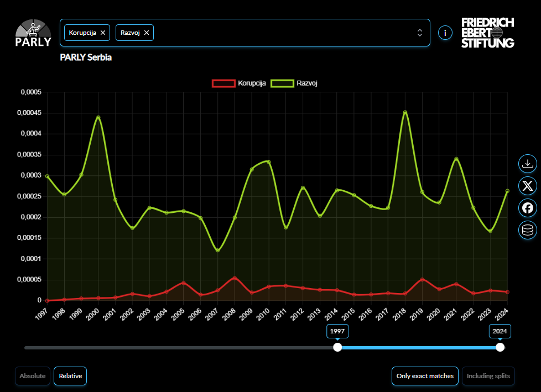Image resolution: width=541 pixels, height=392 pixels.
Task: Click the Razvoj 2018 peak data point
Action: tap(405, 112)
